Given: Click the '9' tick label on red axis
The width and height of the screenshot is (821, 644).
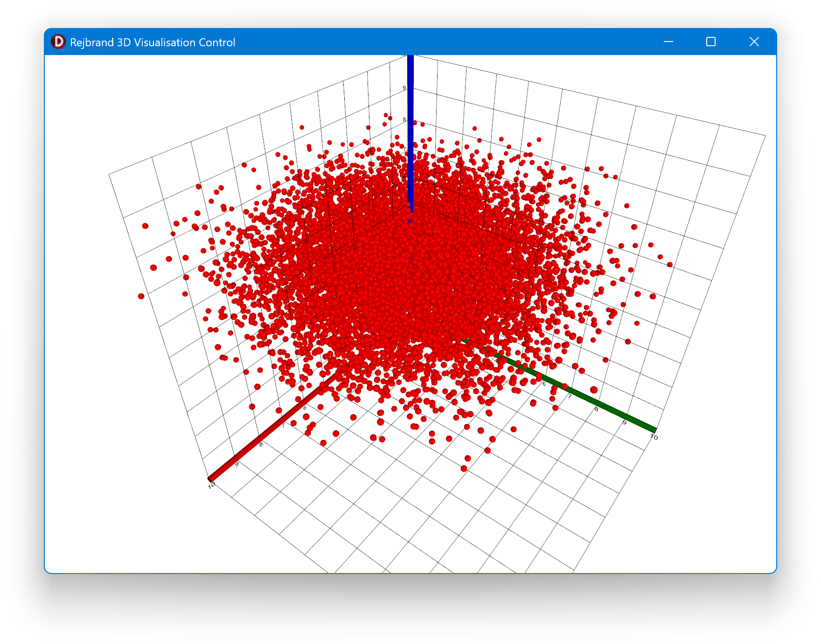Looking at the screenshot, I should pyautogui.click(x=237, y=464).
